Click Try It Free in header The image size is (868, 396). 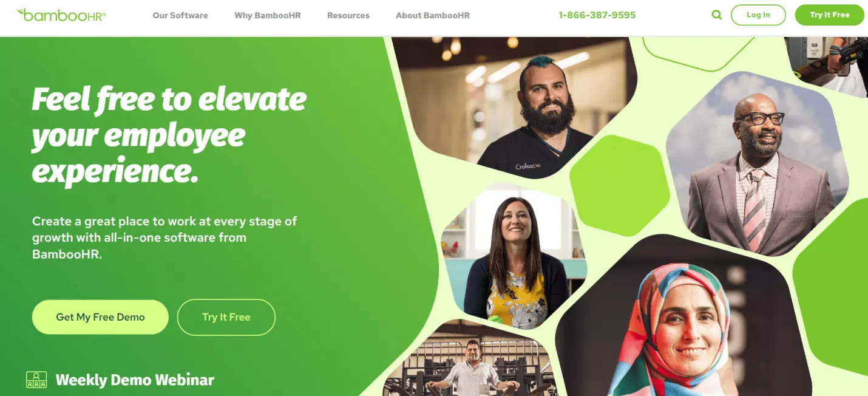[830, 15]
